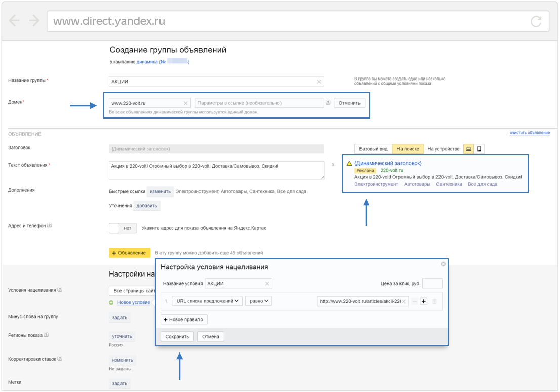Clear the URL value in the rule

click(404, 301)
